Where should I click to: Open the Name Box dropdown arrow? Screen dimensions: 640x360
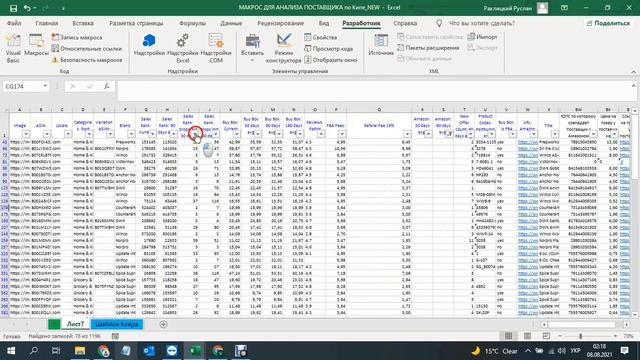(45, 86)
